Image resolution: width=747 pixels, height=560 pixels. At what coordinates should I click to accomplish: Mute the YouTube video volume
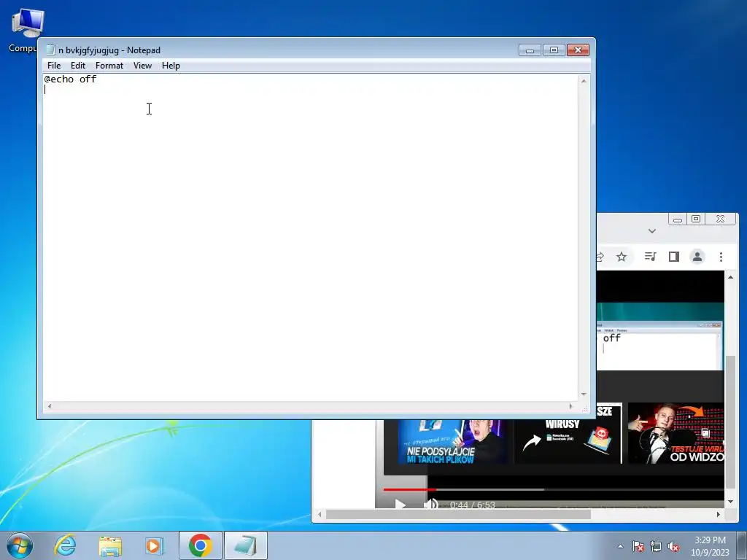tap(430, 504)
